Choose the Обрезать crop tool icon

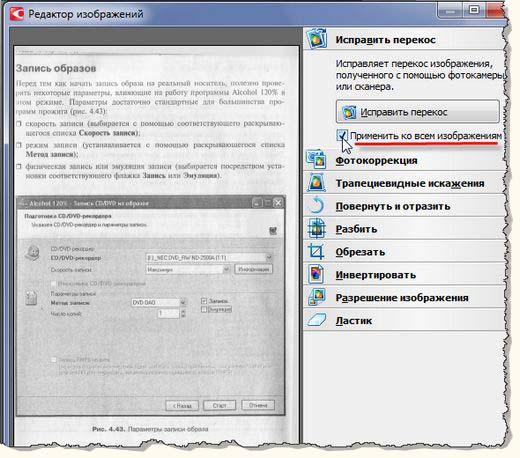click(x=316, y=251)
